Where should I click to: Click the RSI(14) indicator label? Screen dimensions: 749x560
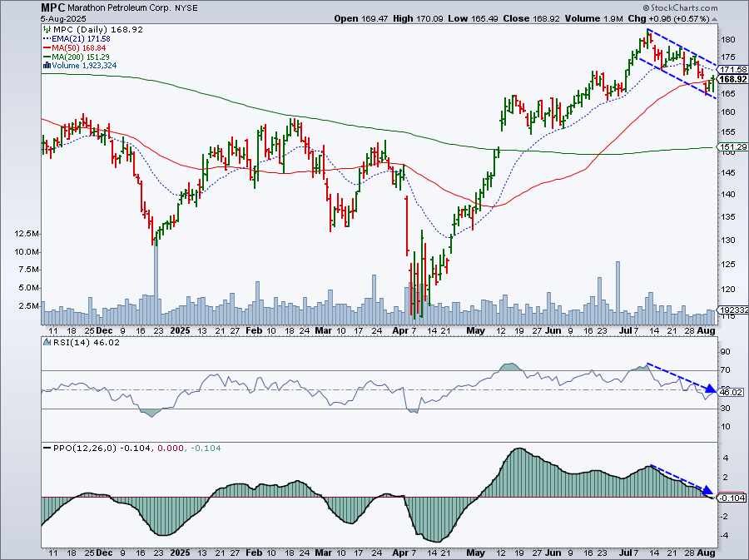pyautogui.click(x=67, y=342)
